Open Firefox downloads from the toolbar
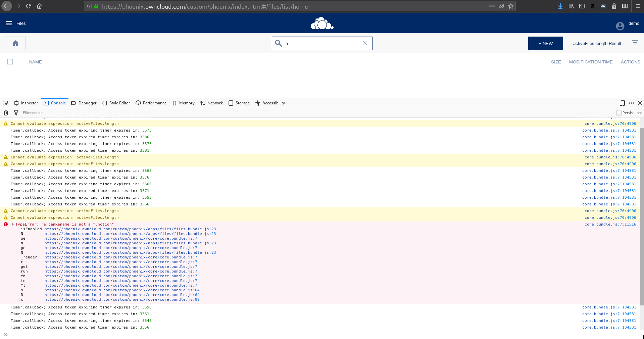This screenshot has height=339, width=644. (x=560, y=6)
